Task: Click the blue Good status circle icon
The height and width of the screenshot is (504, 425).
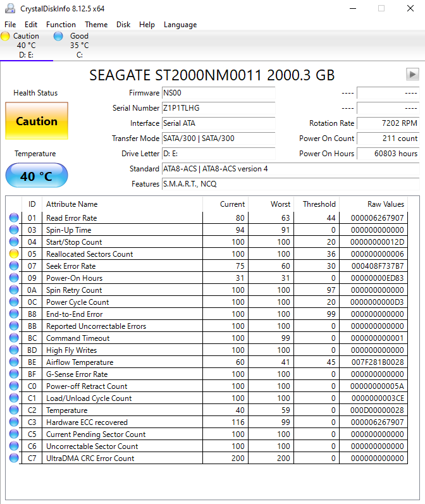Action: click(x=58, y=36)
